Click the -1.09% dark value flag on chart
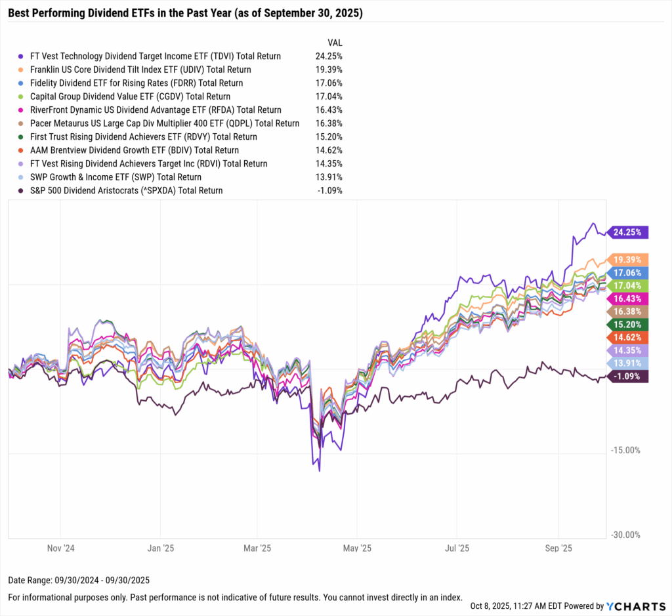This screenshot has height=616, width=672. click(629, 376)
